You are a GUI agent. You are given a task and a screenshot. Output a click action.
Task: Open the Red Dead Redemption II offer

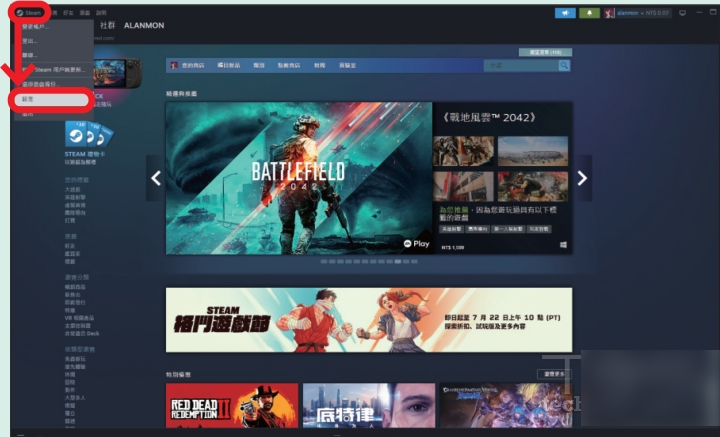click(x=232, y=405)
